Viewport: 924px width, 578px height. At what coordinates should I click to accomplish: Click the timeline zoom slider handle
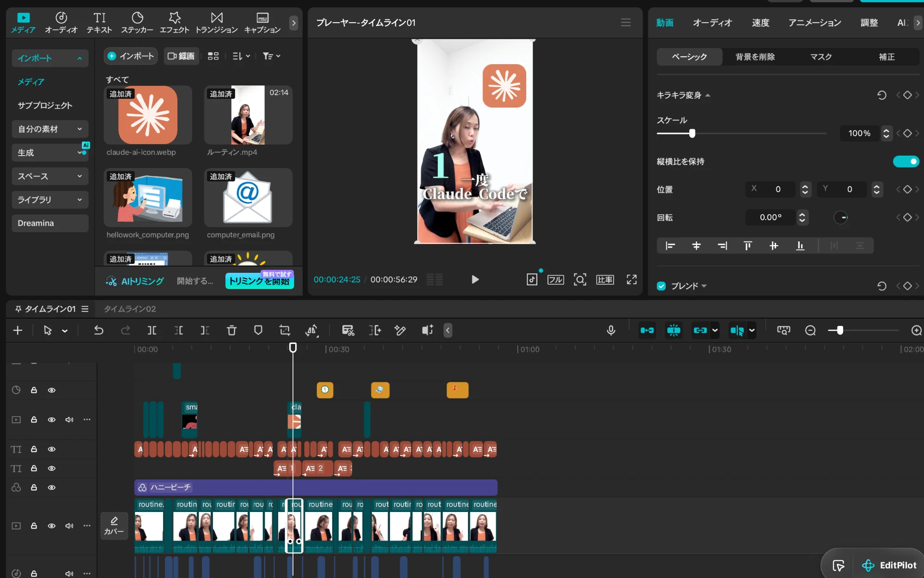[840, 330]
